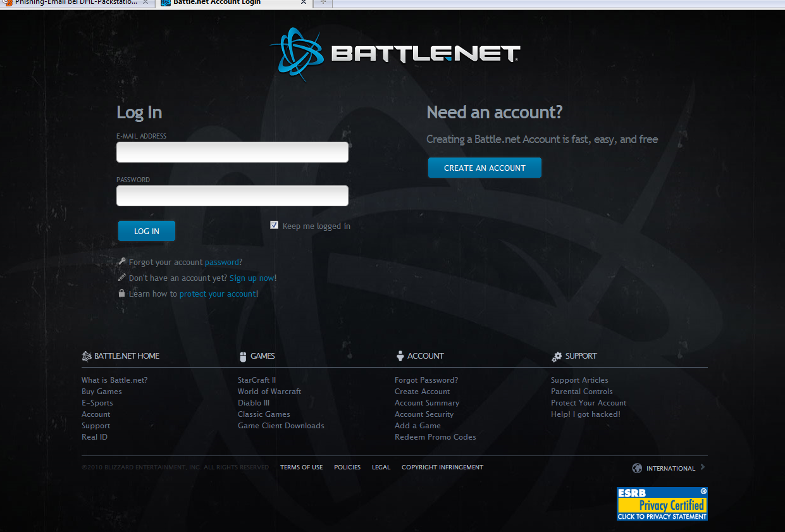Open the Game Client Downloads link
The height and width of the screenshot is (532, 785).
coord(281,426)
